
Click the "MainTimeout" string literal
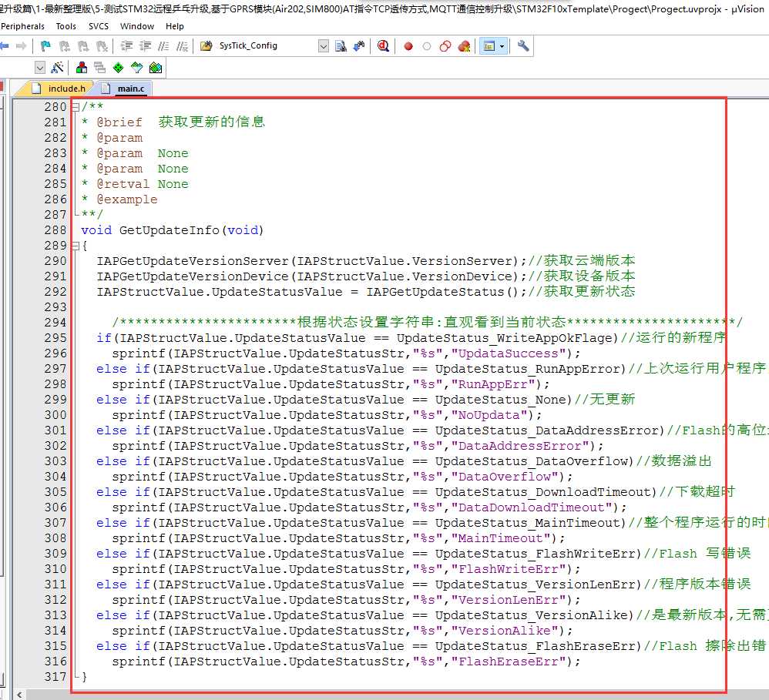(501, 538)
